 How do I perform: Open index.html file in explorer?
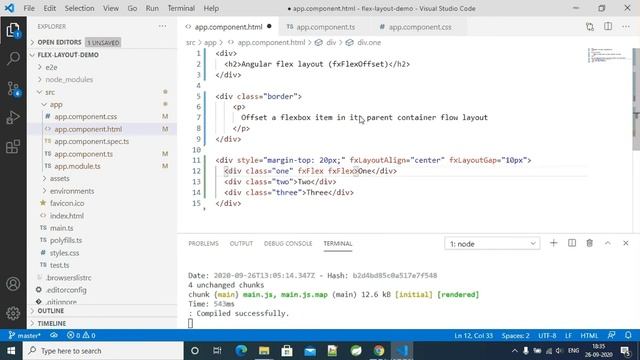coord(67,216)
